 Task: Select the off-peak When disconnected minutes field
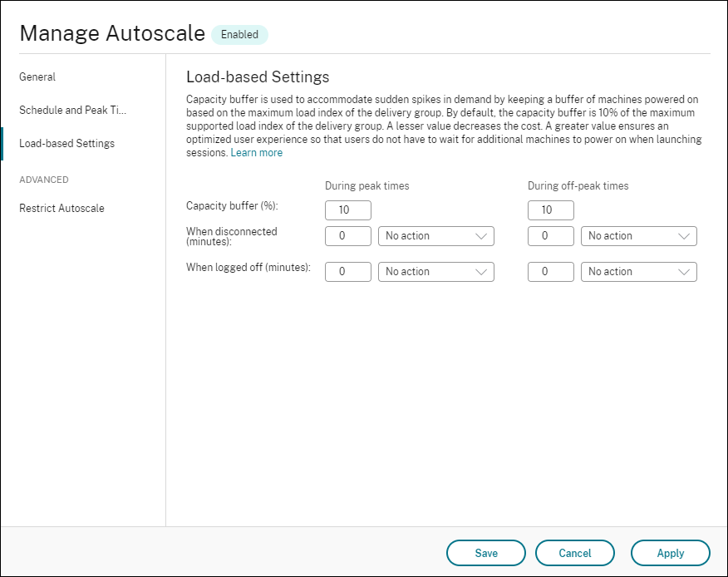coord(550,236)
